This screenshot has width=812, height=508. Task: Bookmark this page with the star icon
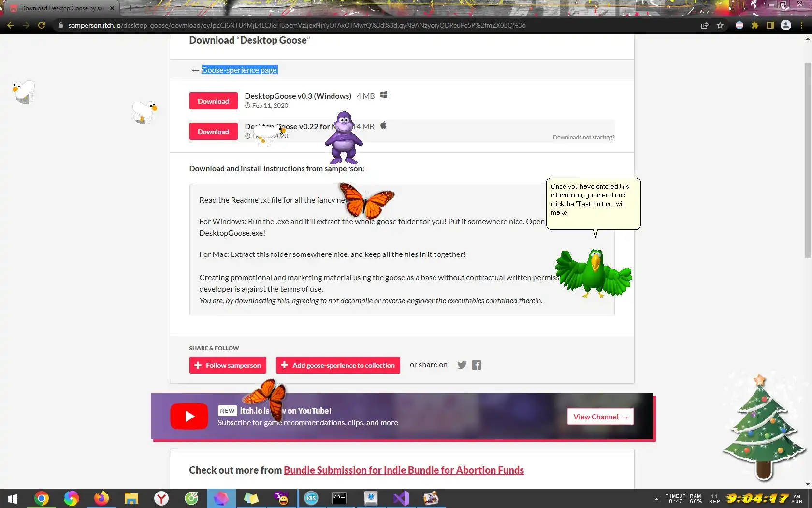point(720,25)
